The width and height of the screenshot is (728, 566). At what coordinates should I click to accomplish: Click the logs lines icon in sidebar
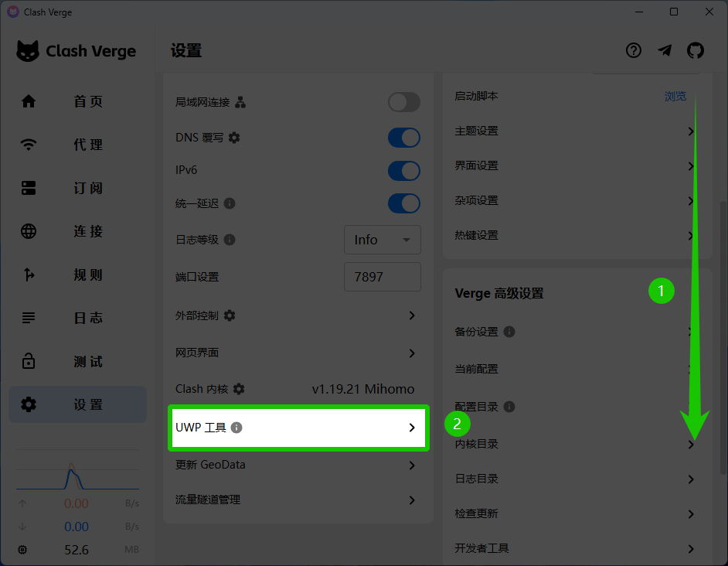(29, 318)
